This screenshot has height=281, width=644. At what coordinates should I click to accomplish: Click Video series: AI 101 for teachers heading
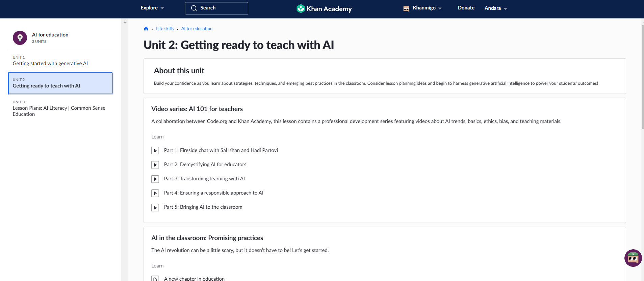point(197,109)
